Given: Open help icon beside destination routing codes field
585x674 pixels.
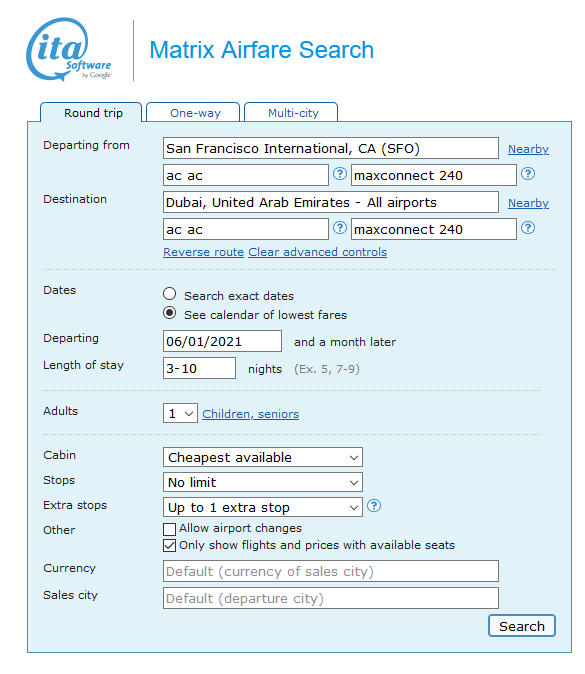Looking at the screenshot, I should click(x=340, y=228).
